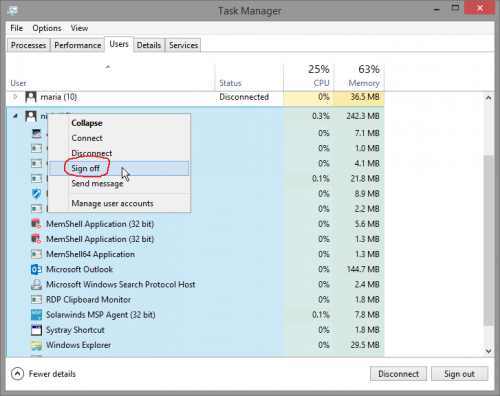
Task: Click the Fewer details link
Action: pos(52,374)
